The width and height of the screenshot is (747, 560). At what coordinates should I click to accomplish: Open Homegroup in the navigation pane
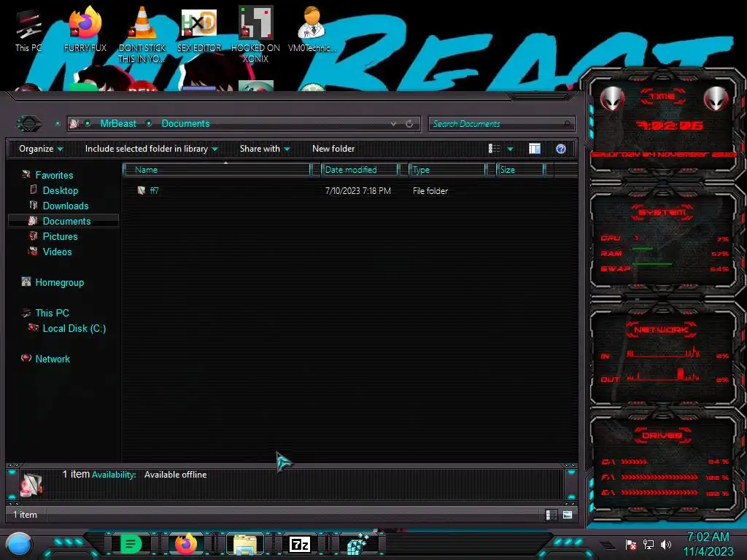60,282
